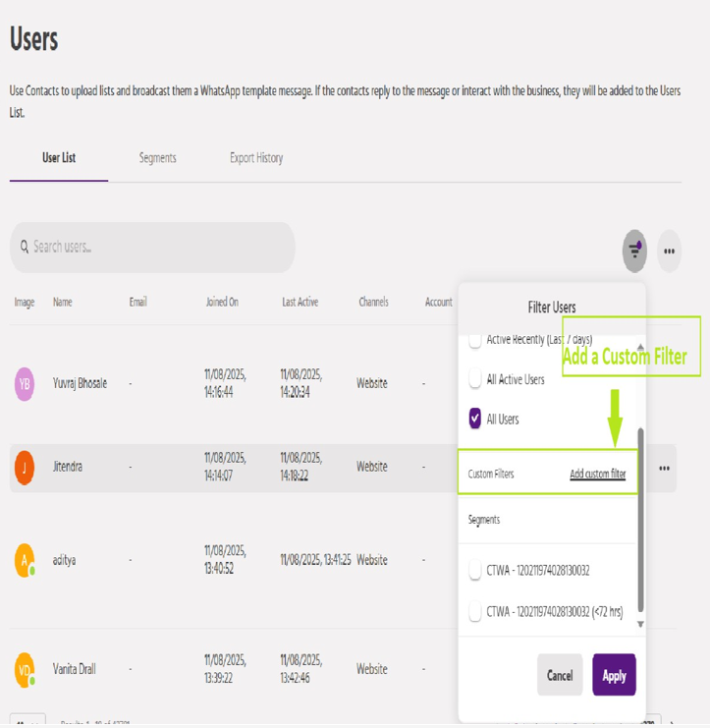The image size is (710, 728).
Task: Click aditya's avatar icon
Action: (25, 561)
